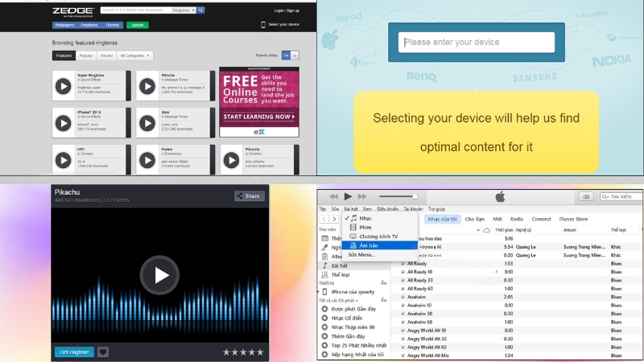Click the iTunes rewind button
The width and height of the screenshot is (644, 362).
click(x=333, y=196)
